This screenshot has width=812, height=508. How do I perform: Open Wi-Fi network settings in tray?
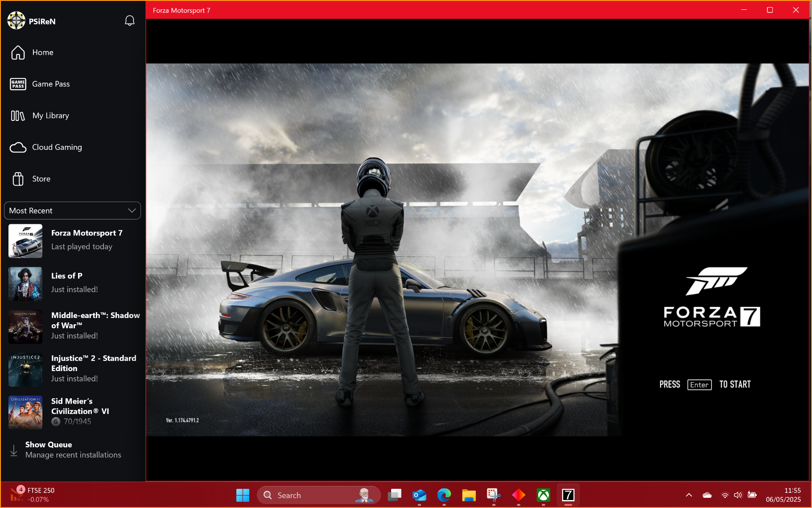(725, 495)
